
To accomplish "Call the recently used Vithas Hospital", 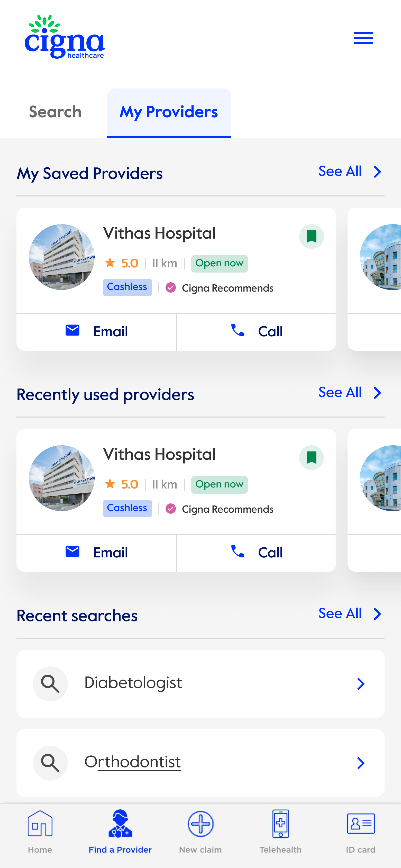I will (x=256, y=553).
